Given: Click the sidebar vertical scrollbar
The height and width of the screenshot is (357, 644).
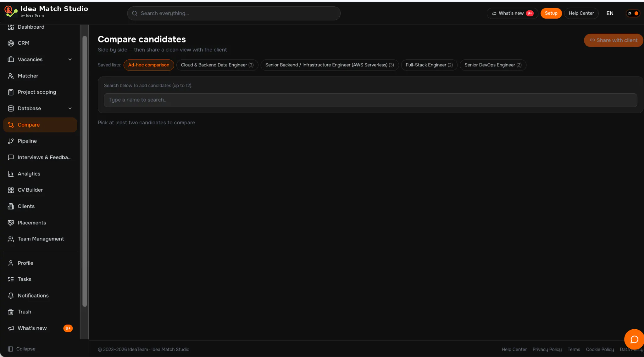Looking at the screenshot, I should point(84,172).
